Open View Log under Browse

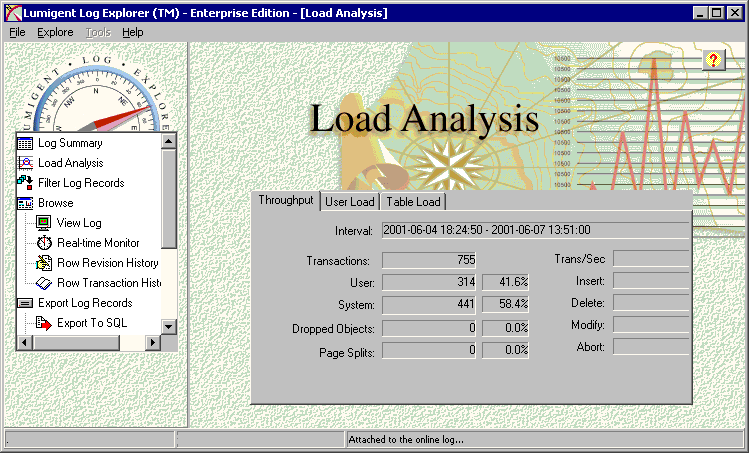[79, 223]
